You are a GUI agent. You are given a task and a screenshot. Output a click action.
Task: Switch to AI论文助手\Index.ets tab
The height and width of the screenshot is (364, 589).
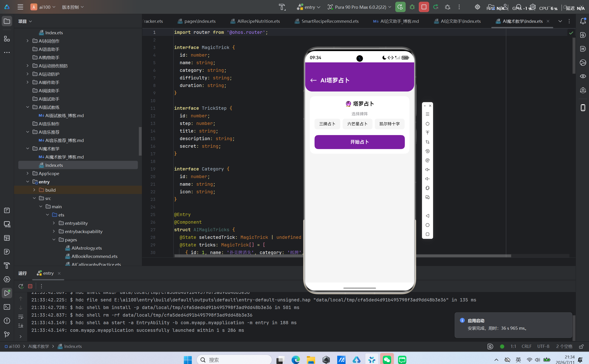[457, 21]
